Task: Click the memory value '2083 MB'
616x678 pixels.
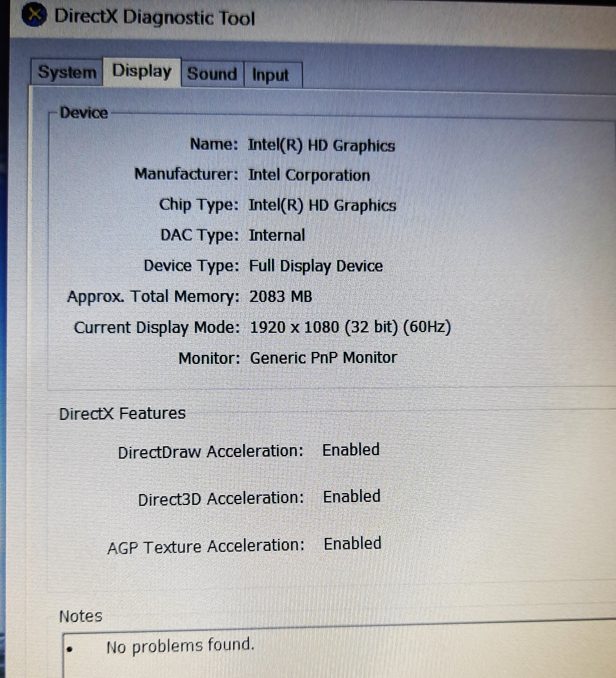Action: click(x=281, y=297)
